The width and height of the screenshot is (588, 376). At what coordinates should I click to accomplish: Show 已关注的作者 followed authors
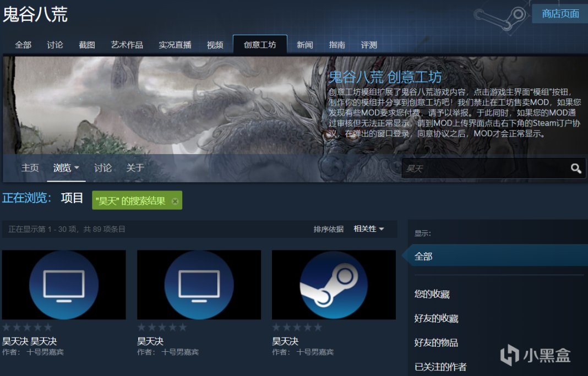tap(440, 367)
